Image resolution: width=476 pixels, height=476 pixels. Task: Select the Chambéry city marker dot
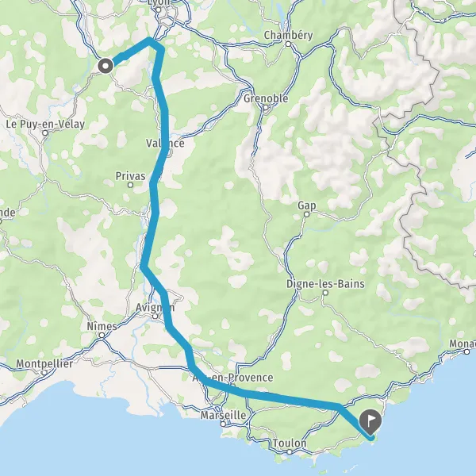288,44
